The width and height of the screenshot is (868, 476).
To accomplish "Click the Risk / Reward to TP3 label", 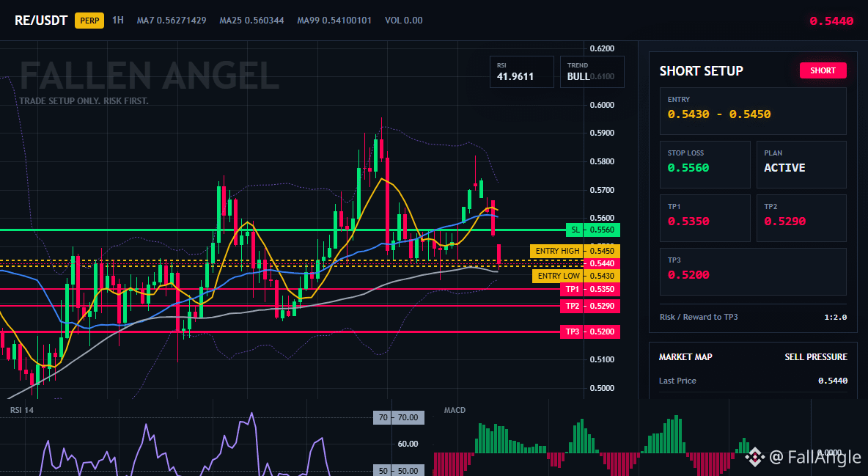I will (x=699, y=317).
